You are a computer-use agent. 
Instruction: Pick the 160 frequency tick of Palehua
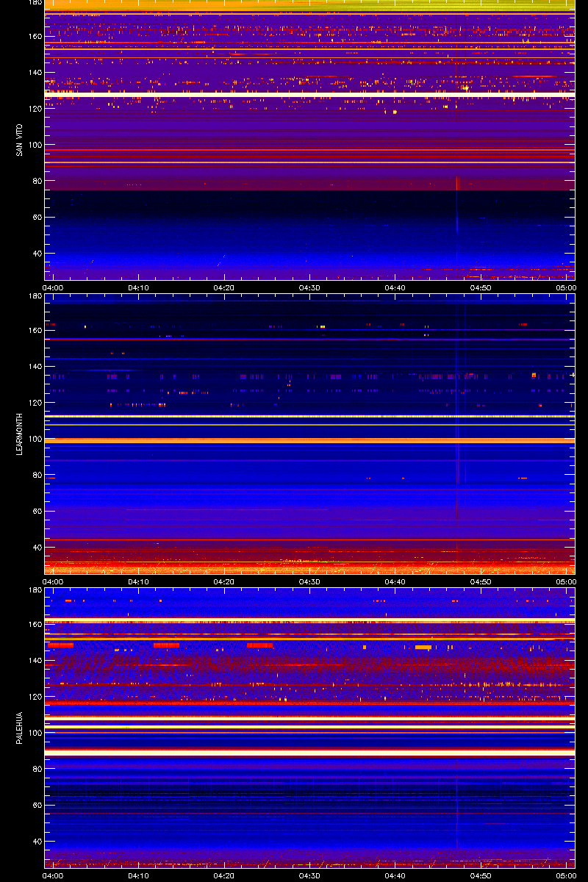point(35,625)
